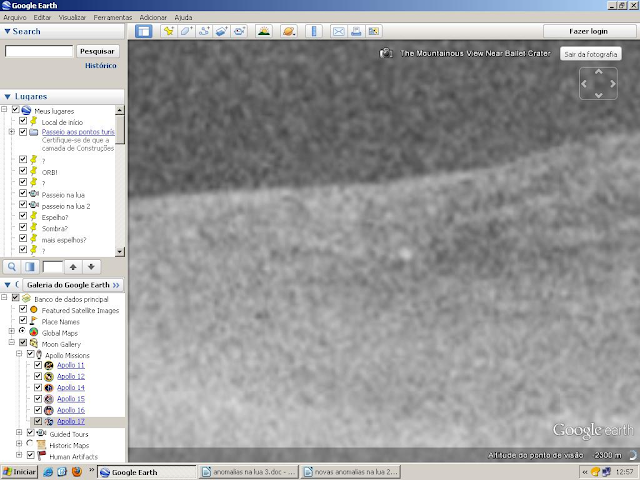Uncheck Meus lugares checkbox
This screenshot has width=640, height=480.
coord(16,109)
